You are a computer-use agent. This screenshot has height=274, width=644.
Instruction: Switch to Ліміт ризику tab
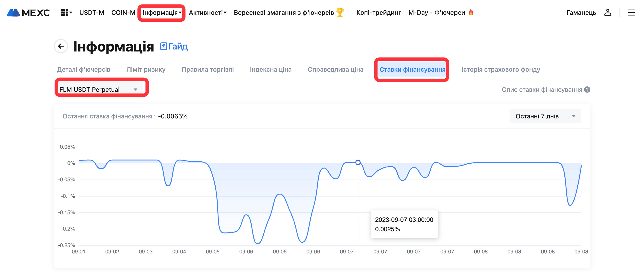[146, 69]
